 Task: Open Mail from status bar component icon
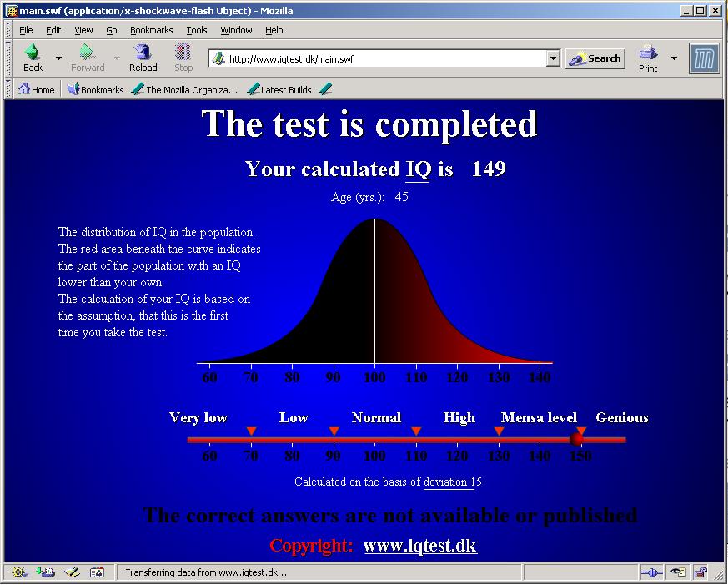[45, 572]
